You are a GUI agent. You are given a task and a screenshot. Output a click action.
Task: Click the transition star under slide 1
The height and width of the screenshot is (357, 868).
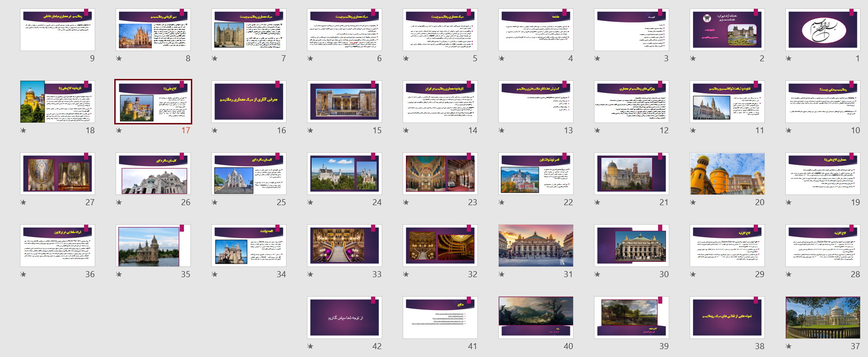coord(789,58)
